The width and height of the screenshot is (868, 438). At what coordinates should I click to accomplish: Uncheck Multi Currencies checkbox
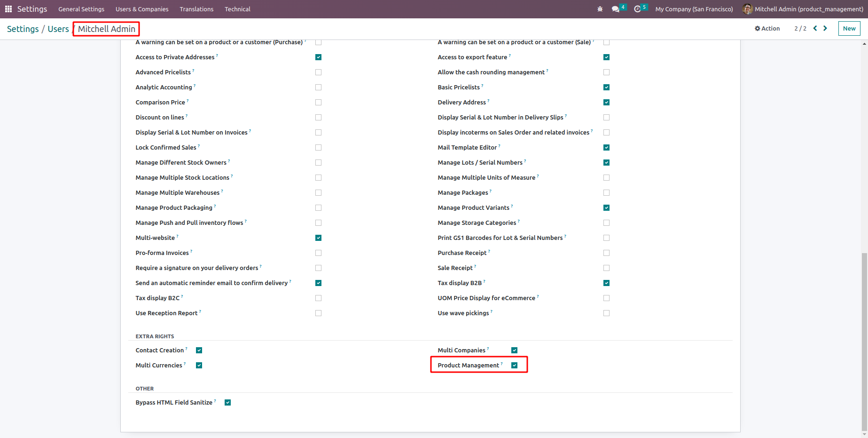[199, 365]
